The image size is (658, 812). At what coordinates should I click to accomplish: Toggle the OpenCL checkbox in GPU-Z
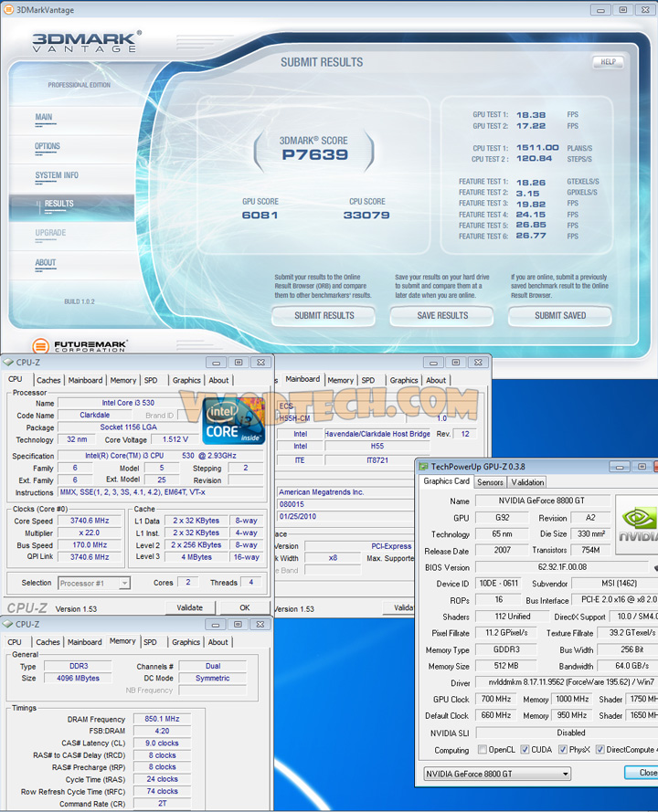coord(483,749)
